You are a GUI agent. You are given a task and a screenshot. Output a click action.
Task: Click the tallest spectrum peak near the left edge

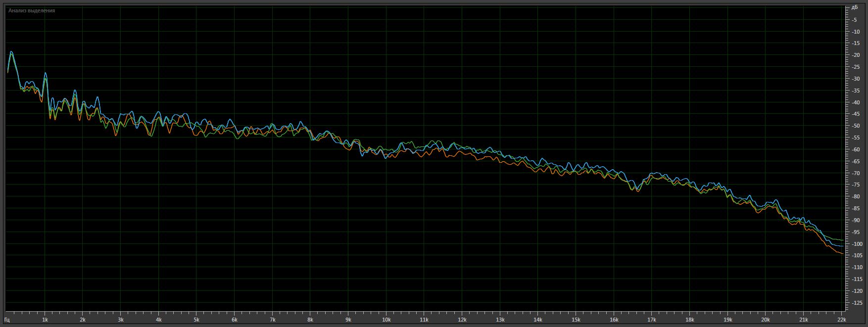point(11,51)
